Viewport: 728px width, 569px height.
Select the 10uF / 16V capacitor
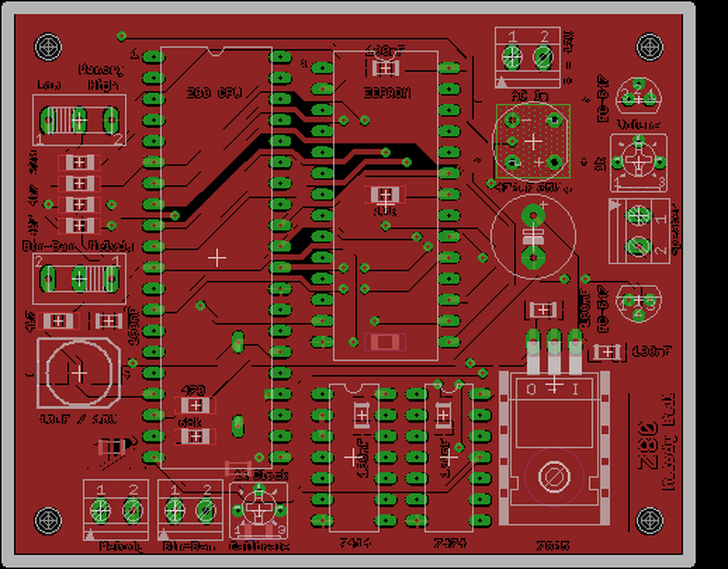coord(79,373)
